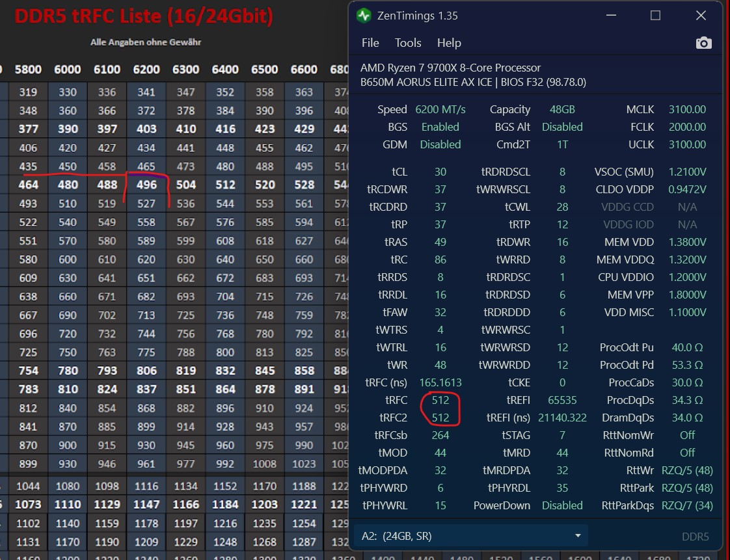
Task: Click cell 1147 in the tRFC table
Action: tap(146, 505)
